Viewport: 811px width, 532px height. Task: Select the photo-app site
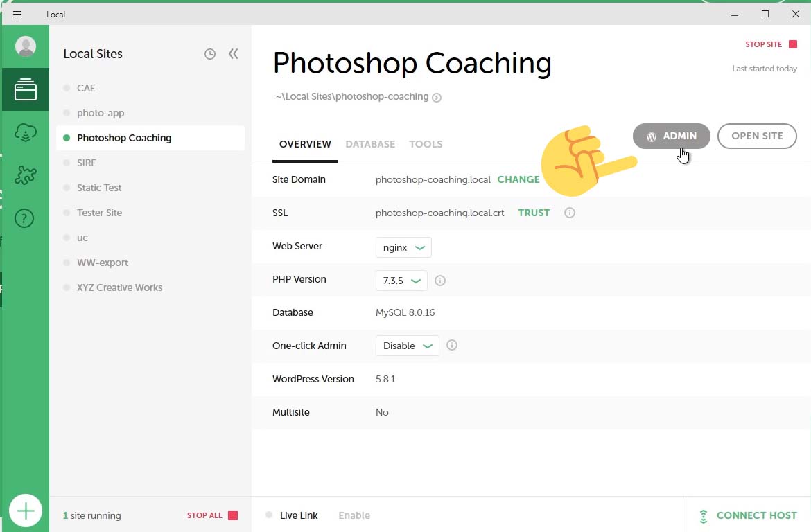150,113
